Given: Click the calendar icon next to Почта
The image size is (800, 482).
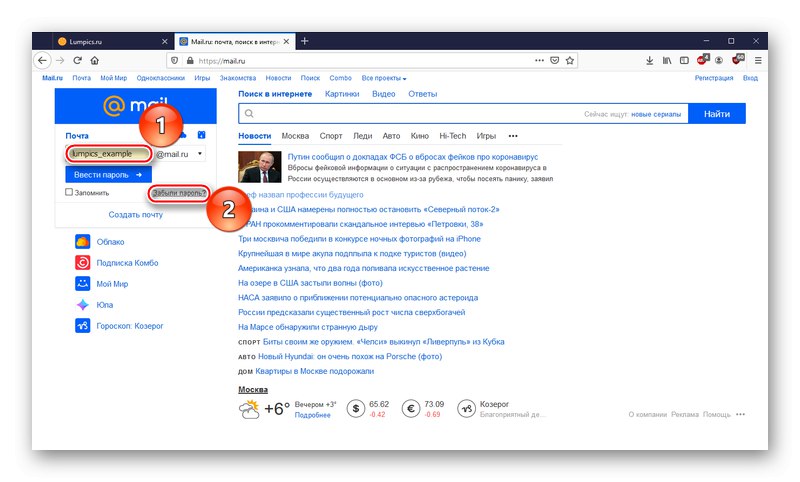Looking at the screenshot, I should 202,135.
